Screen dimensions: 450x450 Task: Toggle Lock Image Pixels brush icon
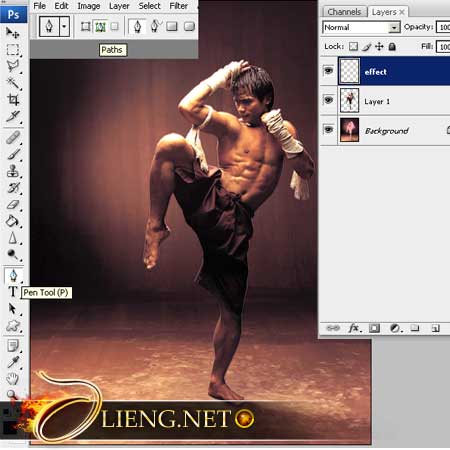click(366, 47)
